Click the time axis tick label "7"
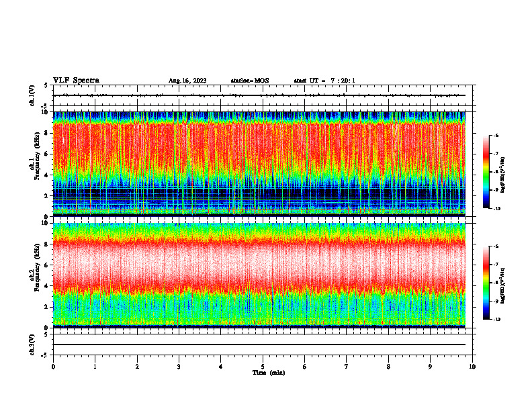This screenshot has width=532, height=411. click(x=347, y=367)
